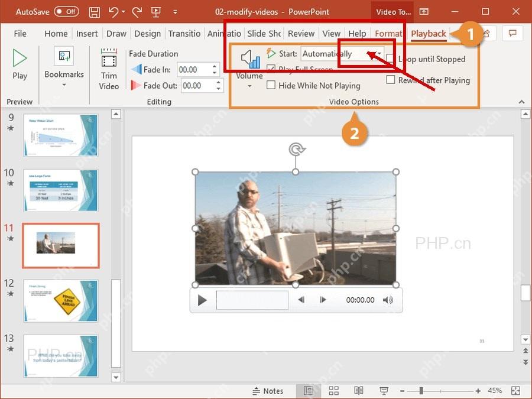Play the video using the player control
This screenshot has width=532, height=399.
[x=202, y=300]
